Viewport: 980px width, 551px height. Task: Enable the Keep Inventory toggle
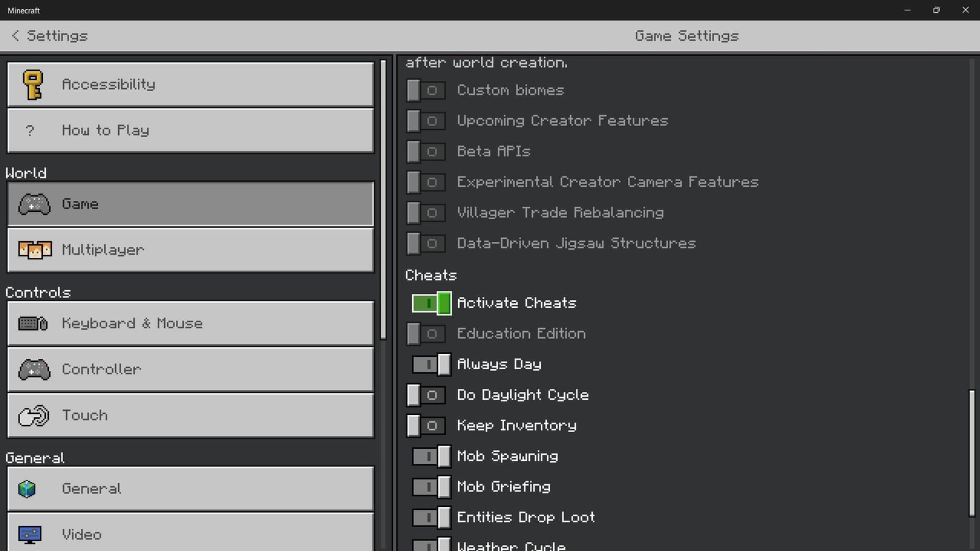pos(425,425)
